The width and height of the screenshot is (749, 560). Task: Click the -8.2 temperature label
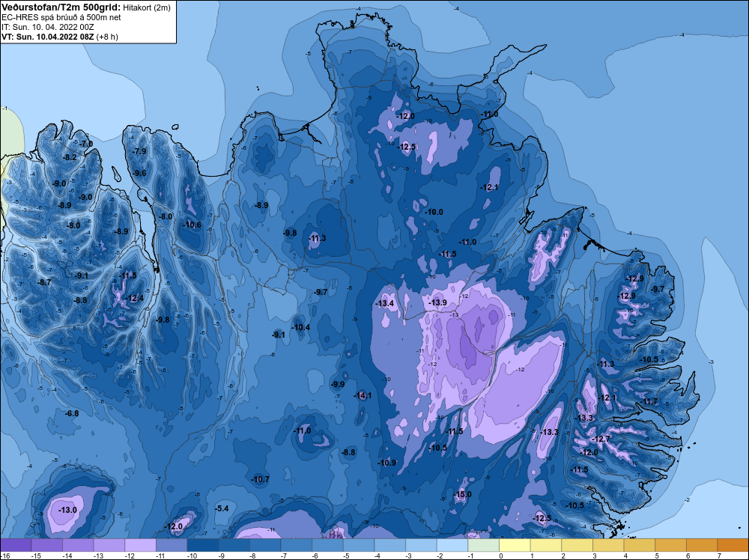pos(70,157)
